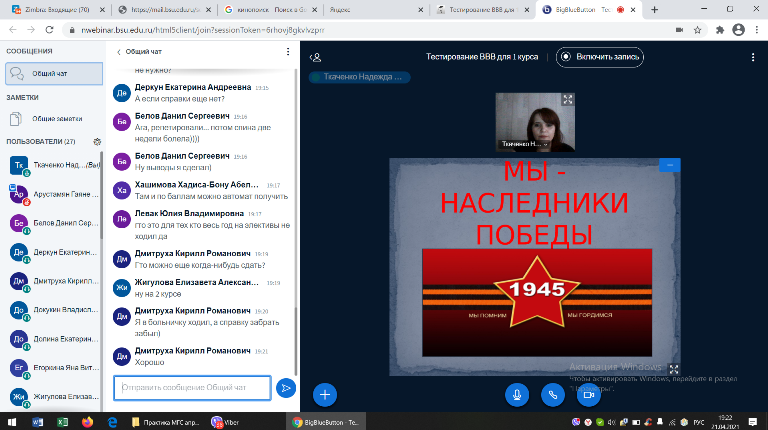768x430 pixels.
Task: Open the blue plus actions menu
Action: pos(324,394)
